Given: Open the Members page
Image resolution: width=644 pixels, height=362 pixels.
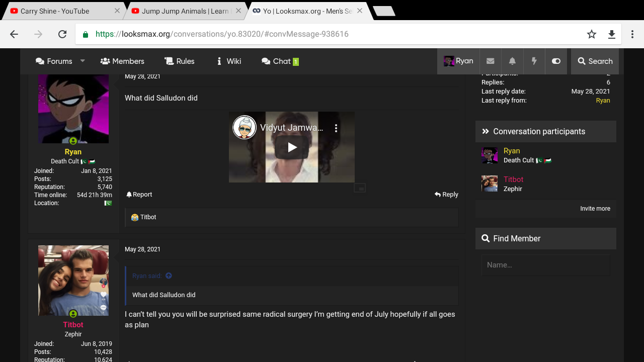Looking at the screenshot, I should (x=122, y=61).
